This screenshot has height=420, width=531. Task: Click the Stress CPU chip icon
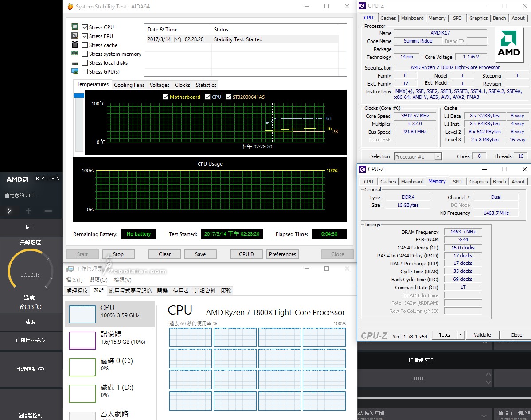75,27
